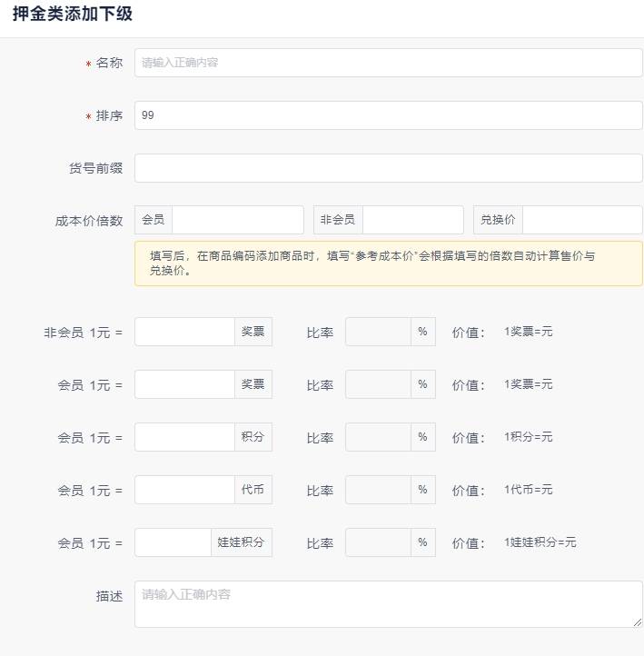This screenshot has width=644, height=656.
Task: Click the 押金类添加下级 page title
Action: [73, 14]
